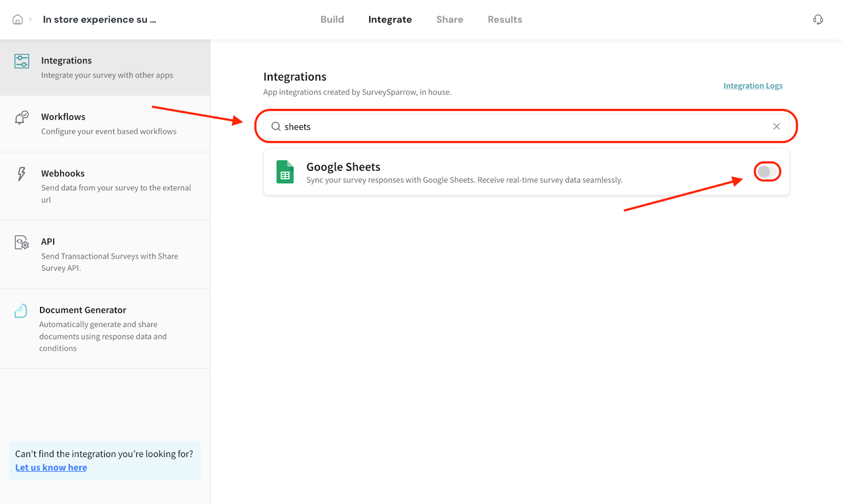Click the home icon in breadcrumb
Screen dimensions: 843x504
point(17,19)
